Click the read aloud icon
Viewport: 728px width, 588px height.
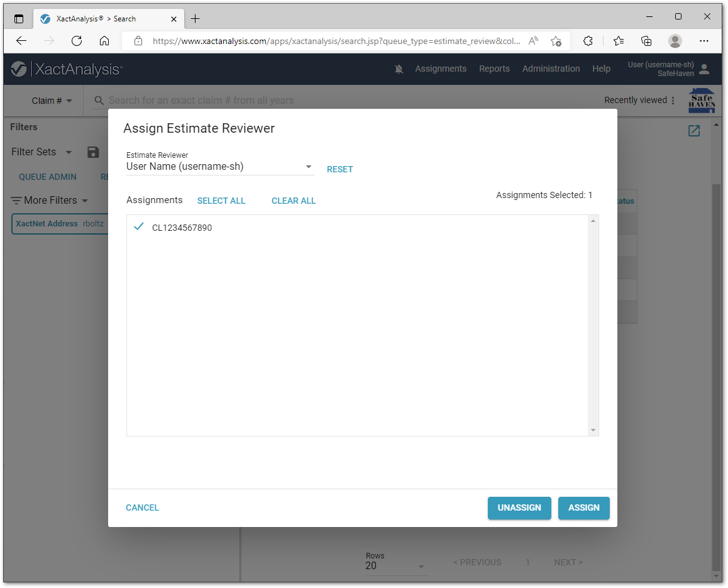[534, 41]
